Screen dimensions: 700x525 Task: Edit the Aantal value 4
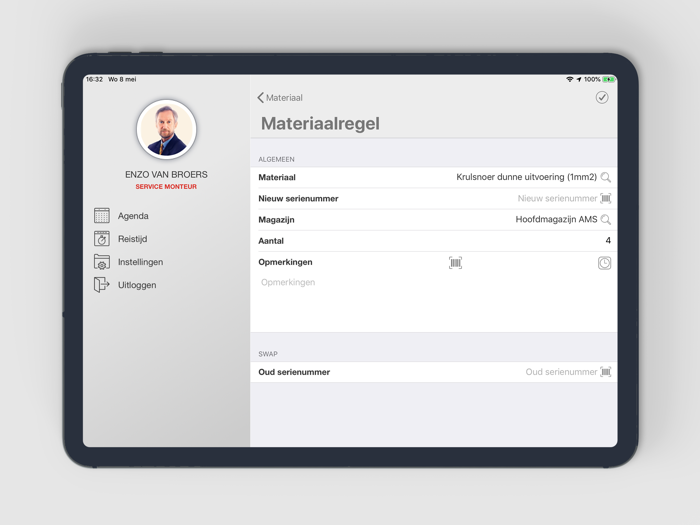pos(608,241)
